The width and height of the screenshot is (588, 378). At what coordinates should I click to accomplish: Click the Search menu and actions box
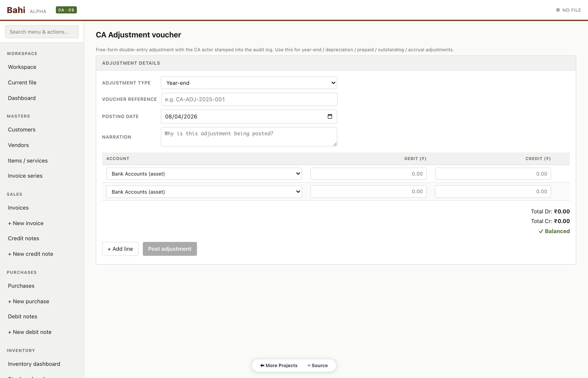click(41, 32)
